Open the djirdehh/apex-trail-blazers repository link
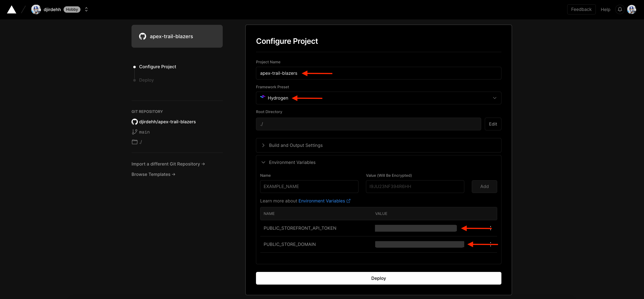644x299 pixels. pos(167,122)
